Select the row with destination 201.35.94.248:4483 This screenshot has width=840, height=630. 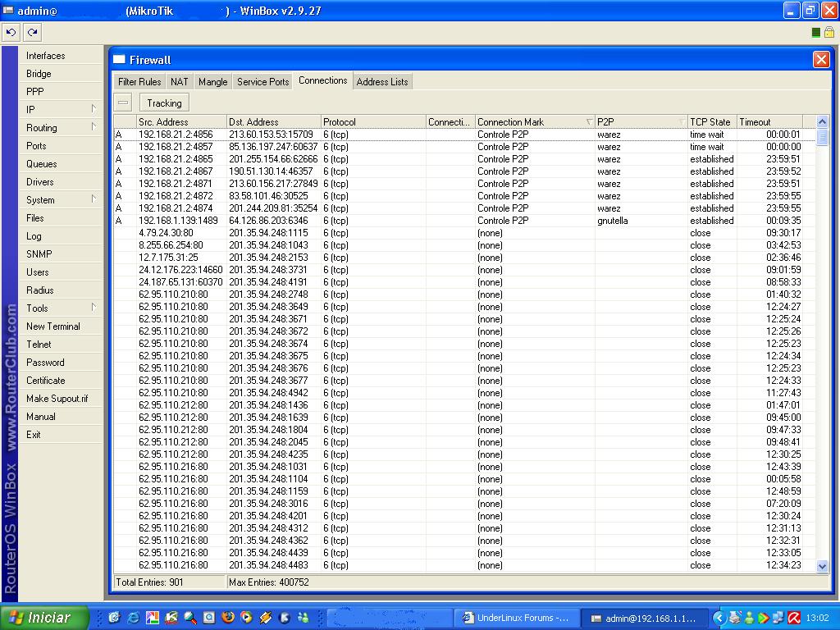tap(465, 565)
